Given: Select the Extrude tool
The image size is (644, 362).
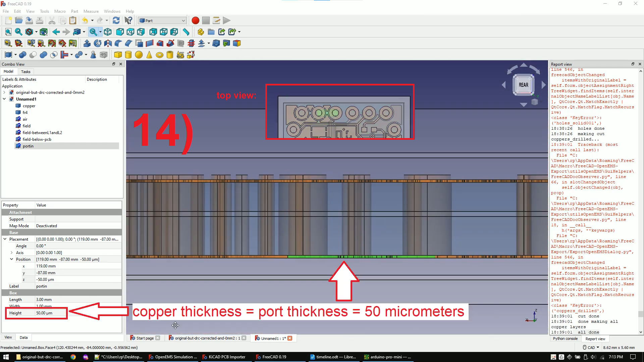Looking at the screenshot, I should click(x=87, y=43).
